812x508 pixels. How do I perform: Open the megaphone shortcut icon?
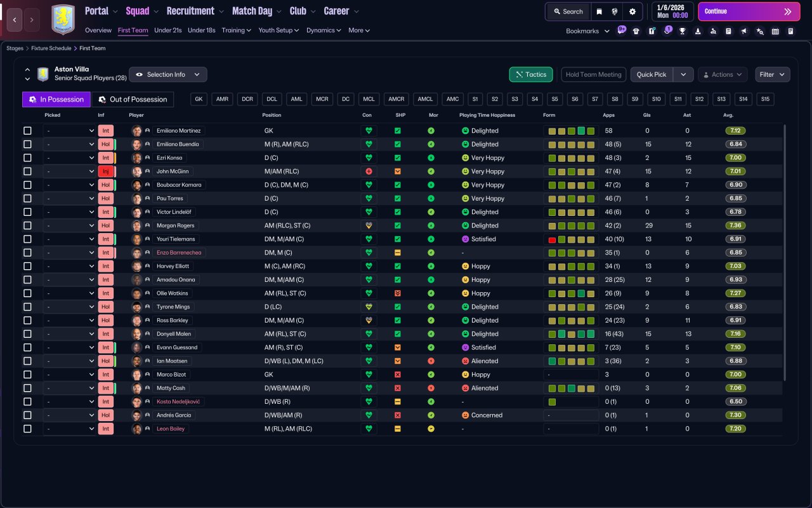(x=744, y=31)
